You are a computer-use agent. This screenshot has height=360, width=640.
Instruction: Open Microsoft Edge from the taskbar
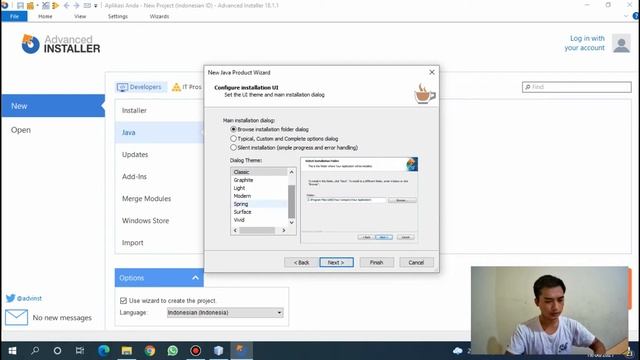click(104, 351)
